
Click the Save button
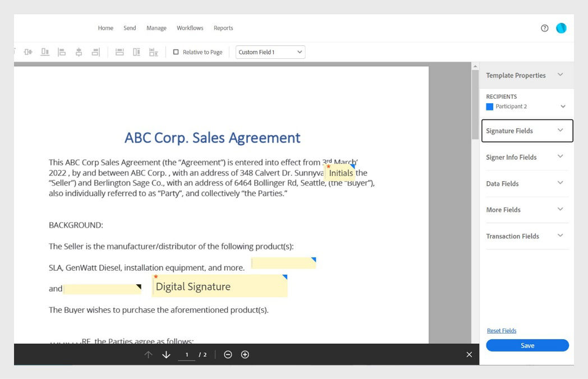(x=527, y=345)
